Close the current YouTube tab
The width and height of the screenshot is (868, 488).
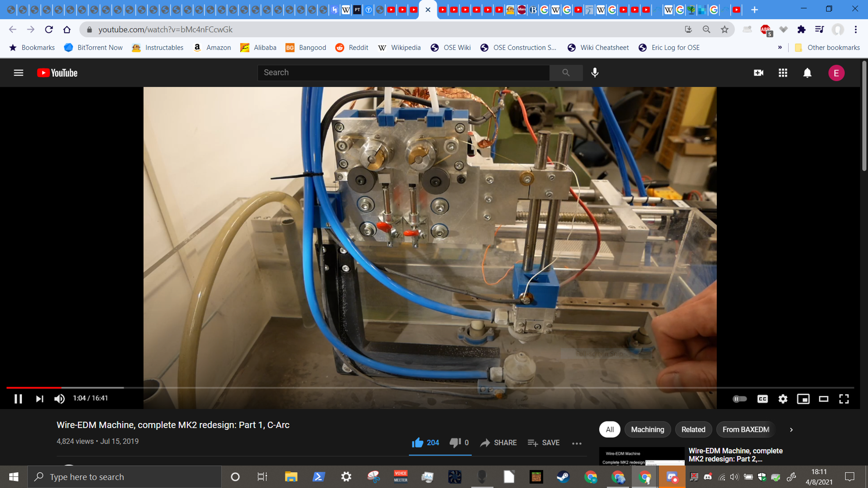pos(428,10)
